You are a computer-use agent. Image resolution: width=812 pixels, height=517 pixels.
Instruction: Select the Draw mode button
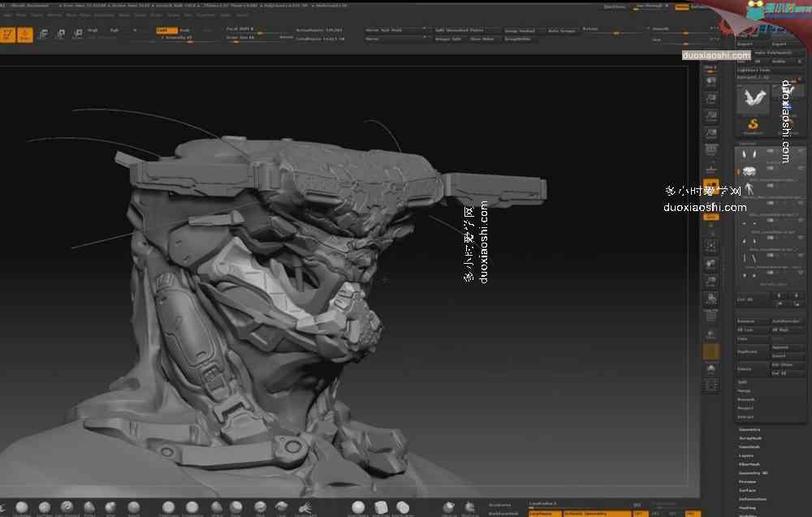[25, 35]
